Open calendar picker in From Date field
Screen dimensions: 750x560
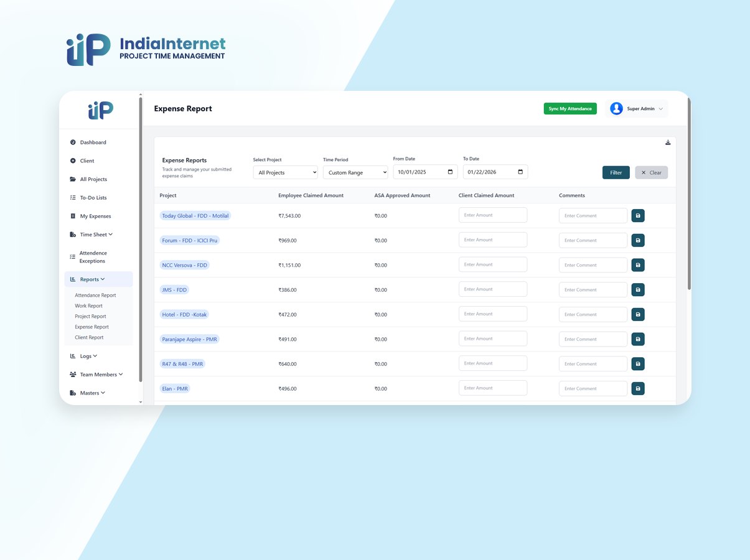click(450, 172)
